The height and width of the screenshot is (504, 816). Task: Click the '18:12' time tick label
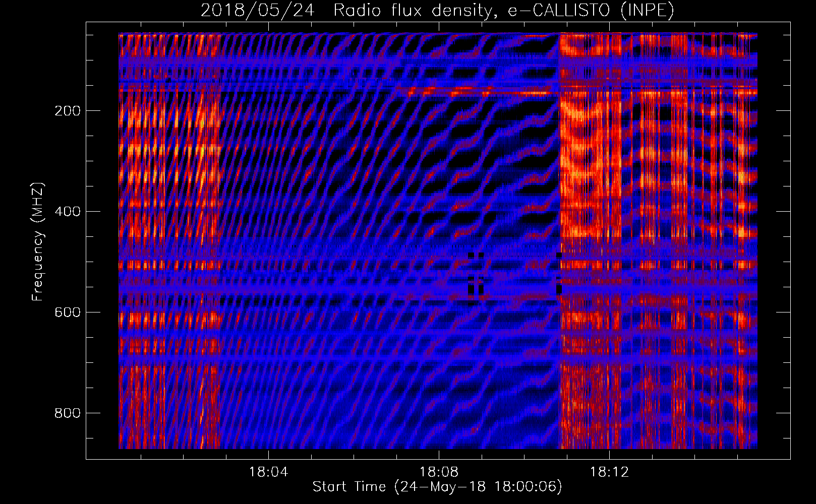tap(610, 472)
